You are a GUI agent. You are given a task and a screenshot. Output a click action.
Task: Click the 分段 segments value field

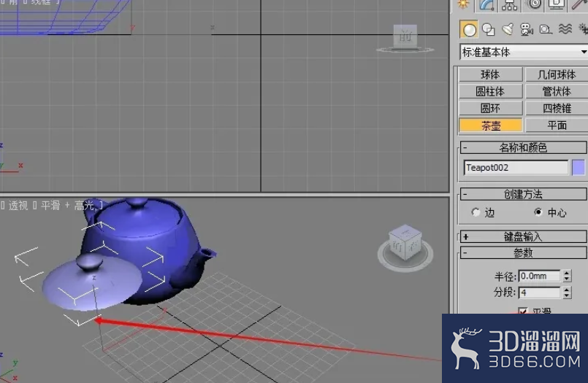539,293
